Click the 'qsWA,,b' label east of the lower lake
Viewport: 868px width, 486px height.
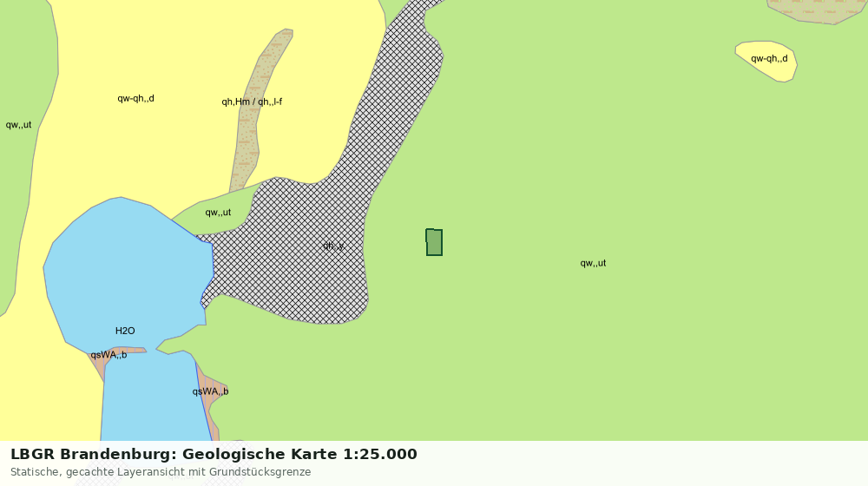(210, 392)
